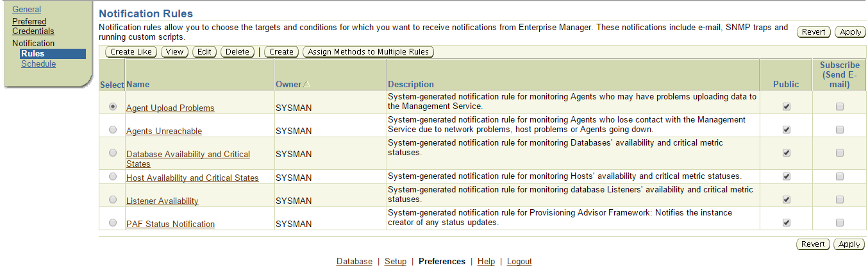Delete the selected notification rule
The width and height of the screenshot is (868, 270).
click(x=237, y=52)
